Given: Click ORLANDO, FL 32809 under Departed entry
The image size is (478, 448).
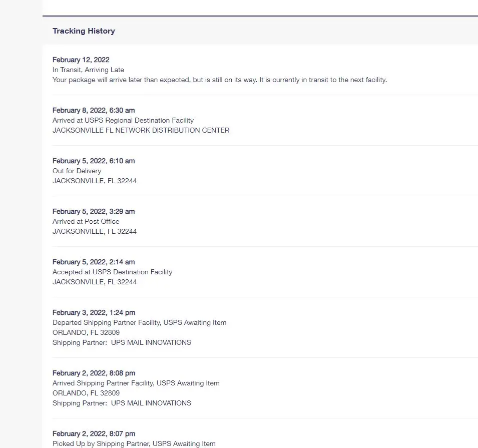Looking at the screenshot, I should tap(86, 332).
